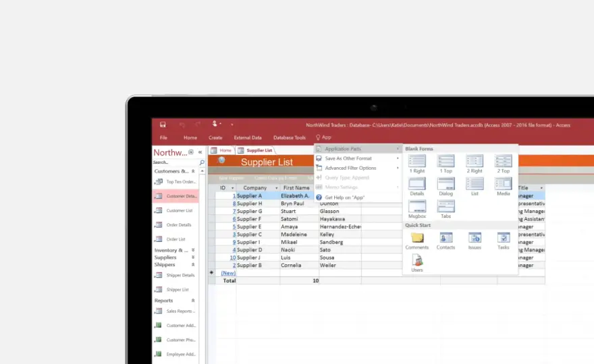Open the Order Details form
The height and width of the screenshot is (364, 594).
click(x=175, y=224)
